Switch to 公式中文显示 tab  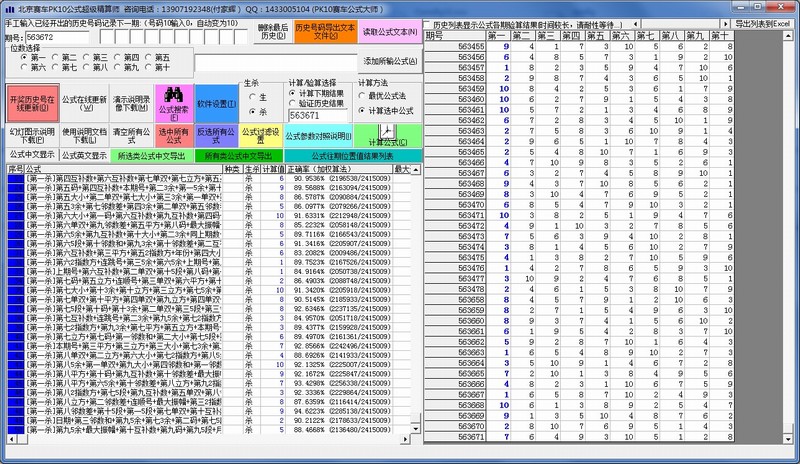coord(31,155)
